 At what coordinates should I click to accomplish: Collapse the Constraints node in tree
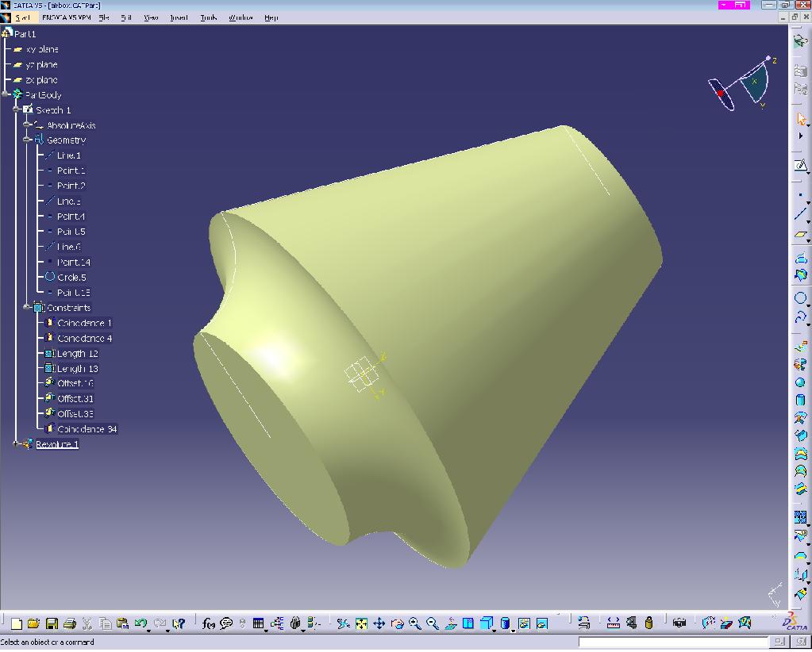point(27,308)
